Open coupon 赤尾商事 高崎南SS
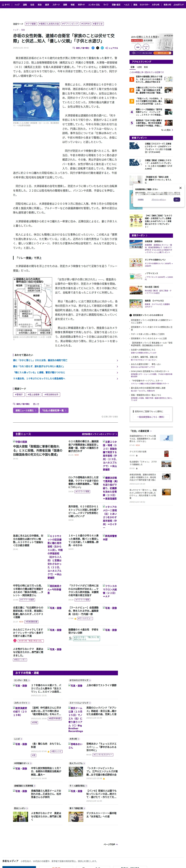 (x=151, y=247)
